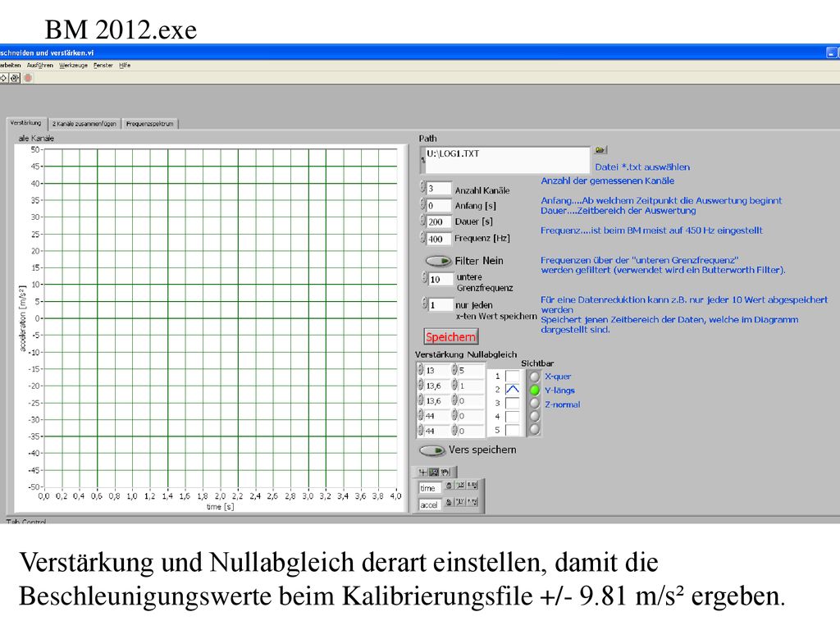
Task: Open the accel axis format options icon
Action: click(472, 502)
